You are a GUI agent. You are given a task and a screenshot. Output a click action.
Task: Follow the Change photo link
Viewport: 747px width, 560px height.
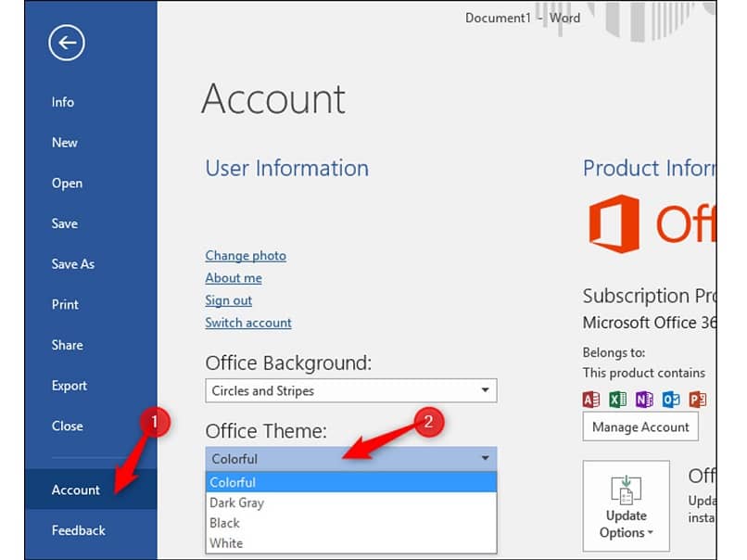click(x=246, y=256)
